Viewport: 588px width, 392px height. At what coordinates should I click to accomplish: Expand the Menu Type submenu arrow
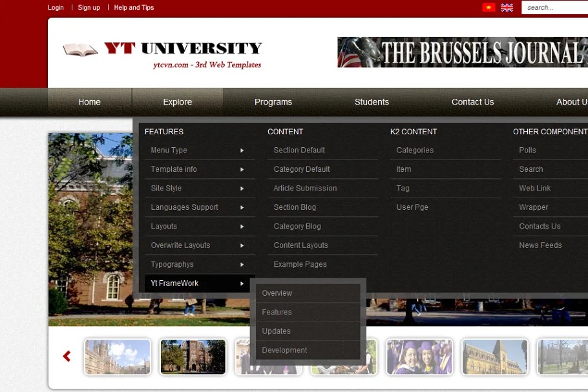[x=242, y=150]
